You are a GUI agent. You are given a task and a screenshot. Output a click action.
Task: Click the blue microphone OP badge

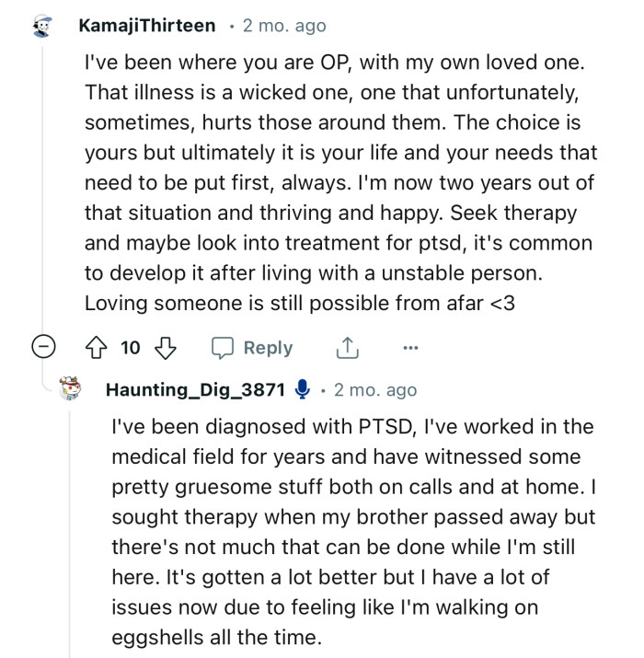point(302,390)
